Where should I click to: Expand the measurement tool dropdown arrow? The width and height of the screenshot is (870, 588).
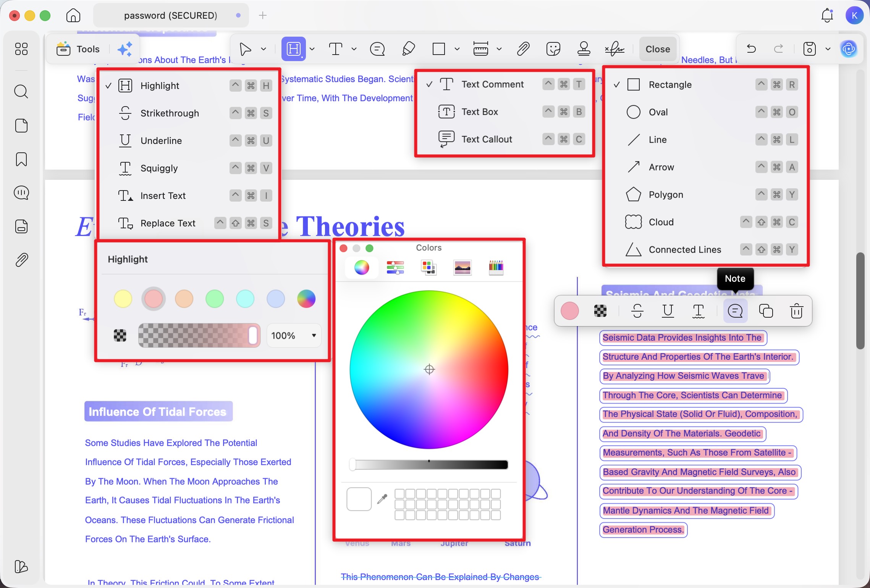tap(499, 49)
